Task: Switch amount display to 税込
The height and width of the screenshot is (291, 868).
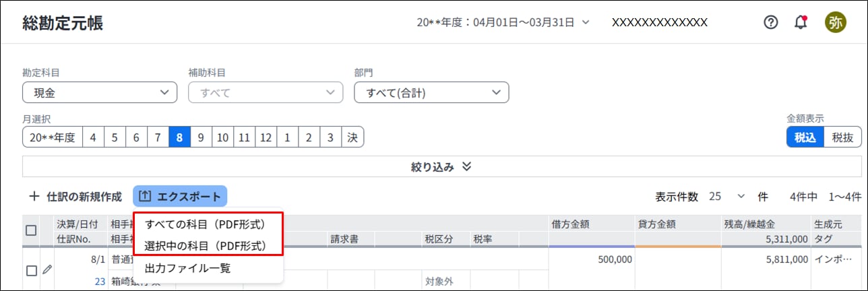Action: (805, 137)
